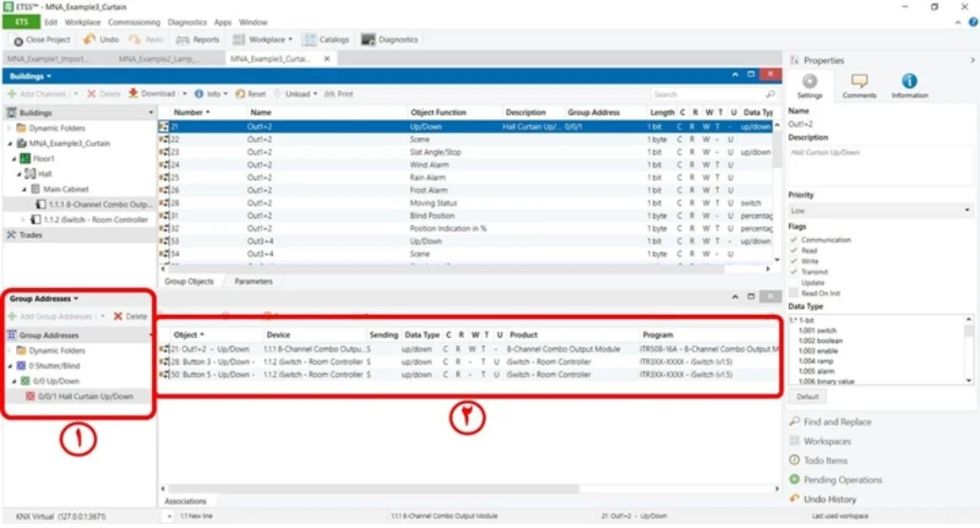This screenshot has width=980, height=528.
Task: Click the Delete icon in Buildings toolbar
Action: (91, 94)
